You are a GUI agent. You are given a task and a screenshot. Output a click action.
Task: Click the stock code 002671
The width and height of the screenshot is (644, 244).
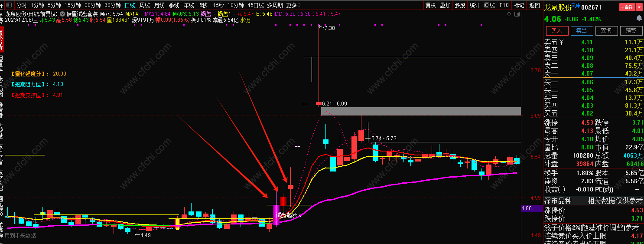(592, 7)
